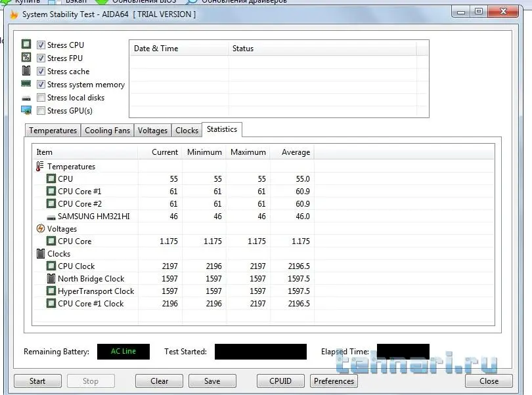Click the Voltages lightning icon
The image size is (532, 395).
tap(40, 228)
